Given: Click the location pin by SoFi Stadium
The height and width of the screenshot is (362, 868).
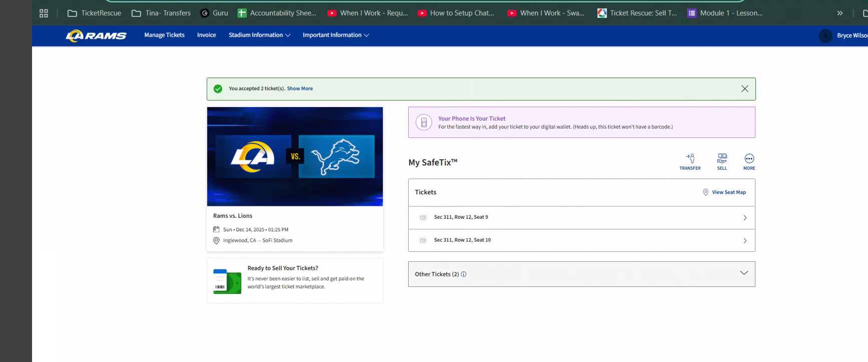Looking at the screenshot, I should tap(216, 240).
